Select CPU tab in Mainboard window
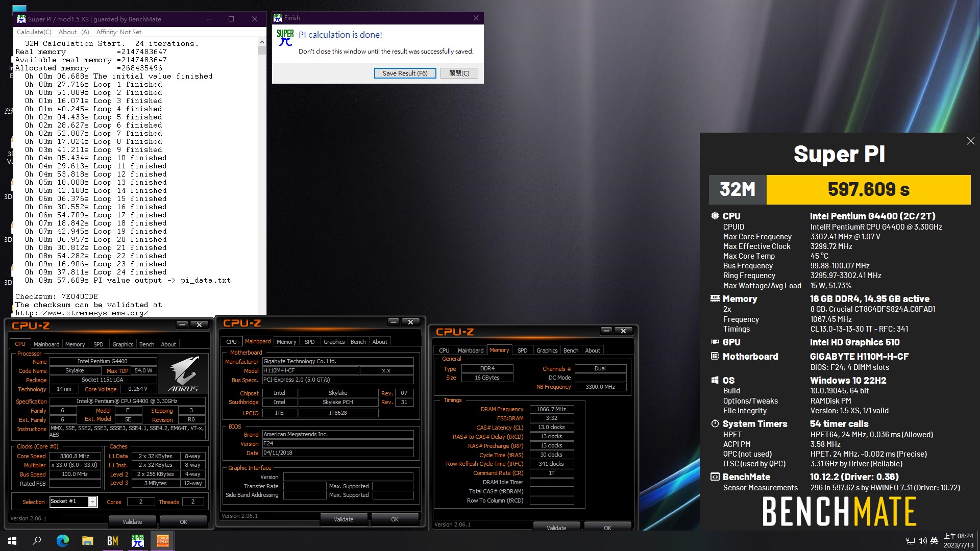The width and height of the screenshot is (980, 551). point(231,342)
